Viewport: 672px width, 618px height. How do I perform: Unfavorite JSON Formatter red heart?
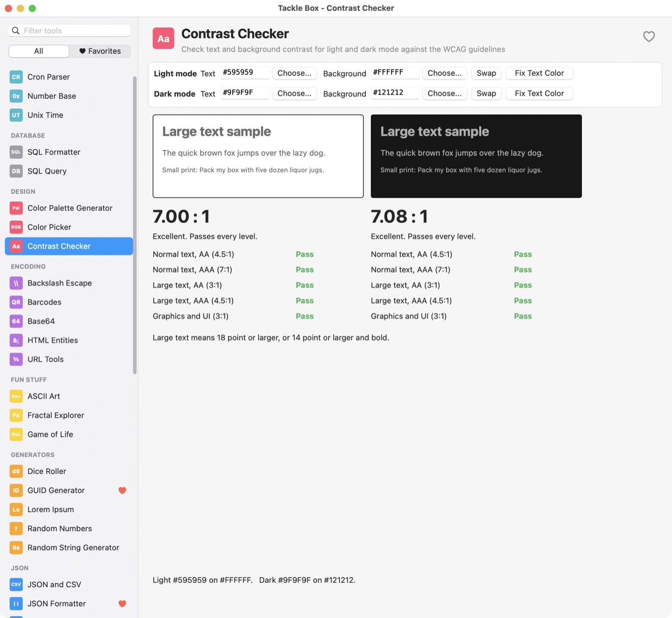(122, 604)
